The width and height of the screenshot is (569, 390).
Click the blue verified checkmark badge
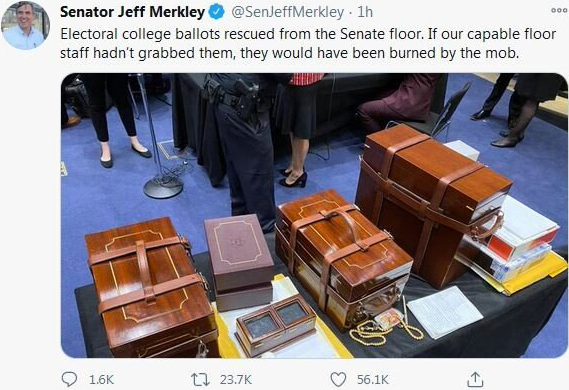tap(216, 12)
